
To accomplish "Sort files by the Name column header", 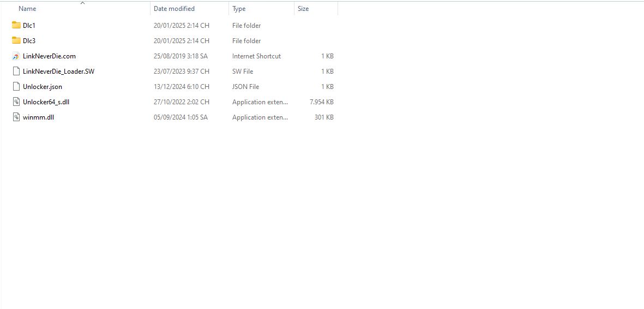I will (x=27, y=9).
